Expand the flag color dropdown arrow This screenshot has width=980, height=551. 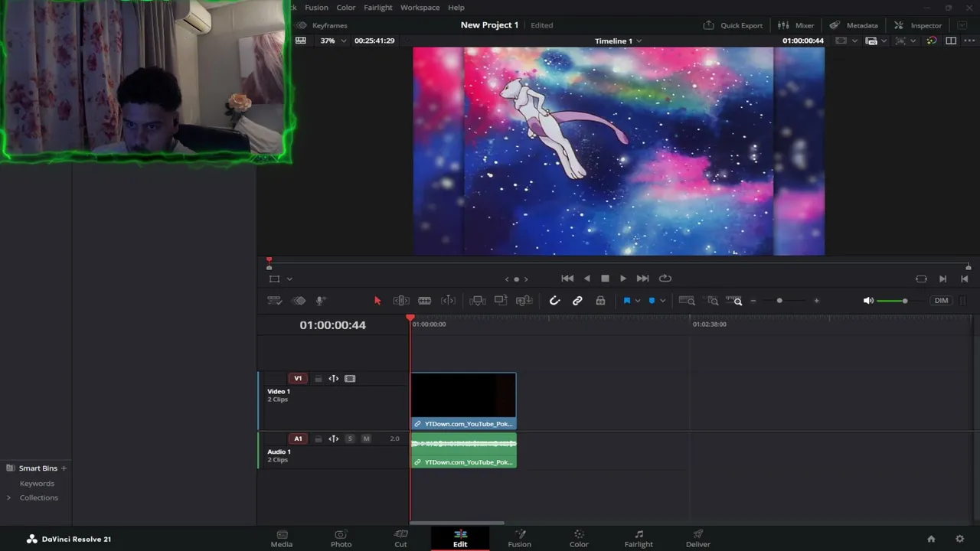637,301
